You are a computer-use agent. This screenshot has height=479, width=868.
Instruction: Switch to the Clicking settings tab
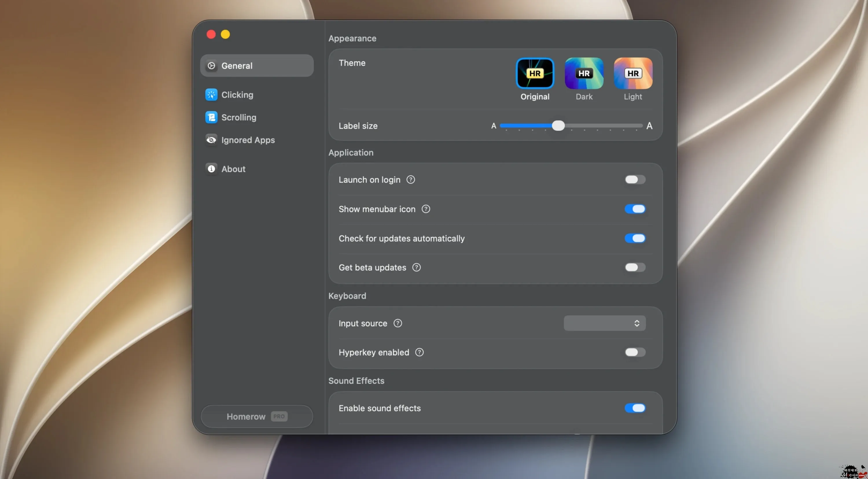pyautogui.click(x=257, y=95)
